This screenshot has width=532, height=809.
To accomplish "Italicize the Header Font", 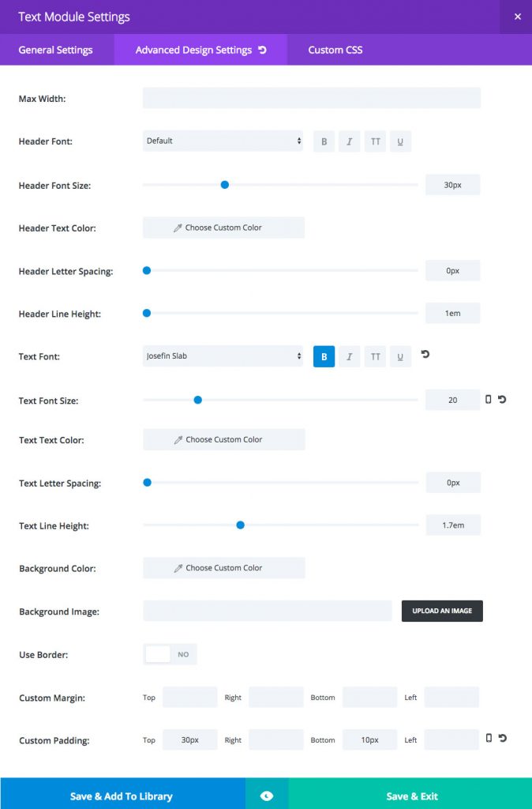I will click(350, 141).
